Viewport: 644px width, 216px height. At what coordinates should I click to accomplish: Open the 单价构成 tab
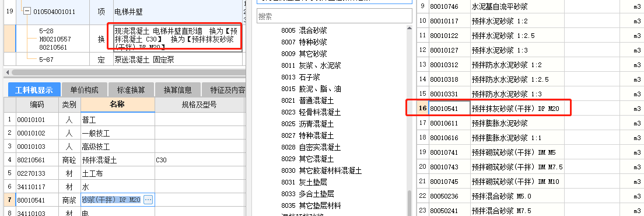pyautogui.click(x=84, y=90)
